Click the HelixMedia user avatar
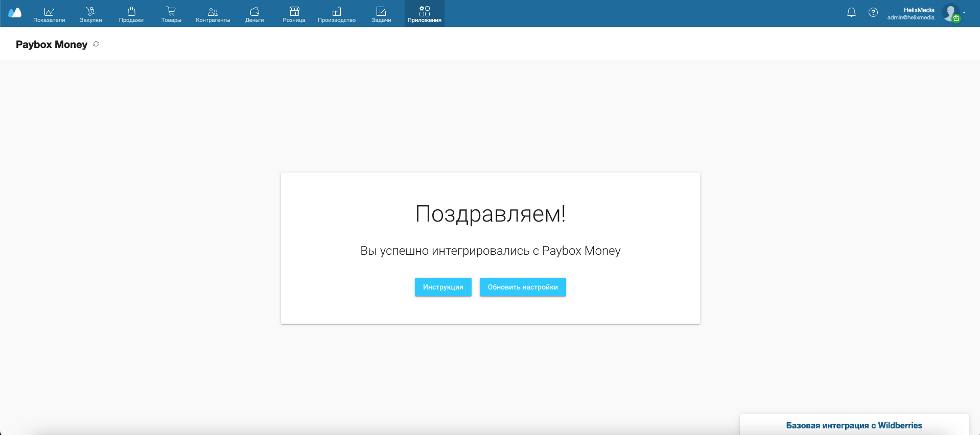 [951, 13]
